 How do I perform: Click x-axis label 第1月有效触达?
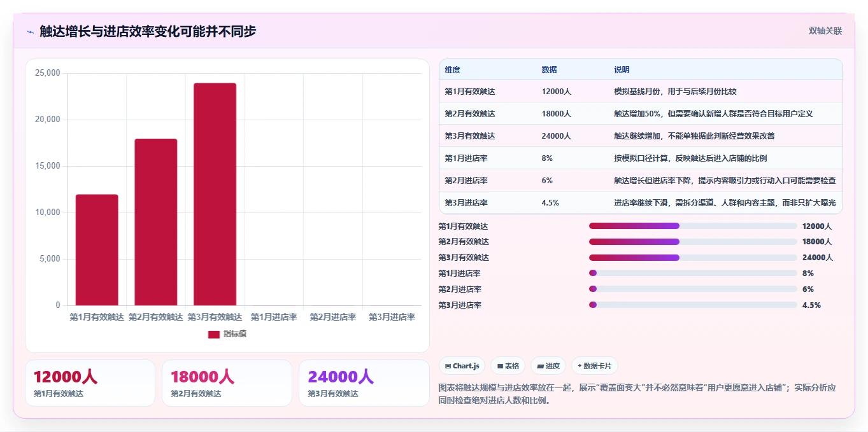[x=97, y=317]
